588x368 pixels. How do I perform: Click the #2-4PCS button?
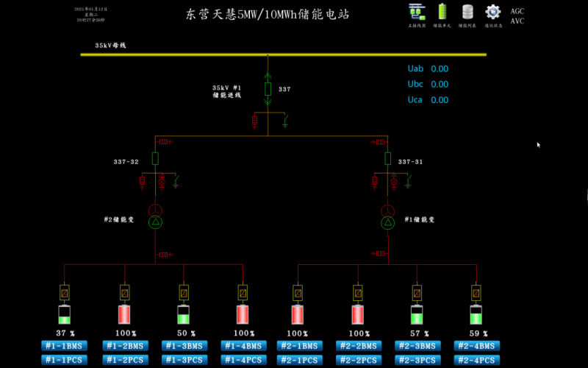point(476,360)
